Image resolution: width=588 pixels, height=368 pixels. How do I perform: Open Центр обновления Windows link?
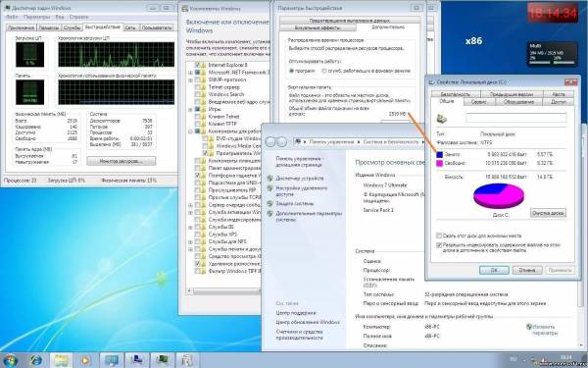308,322
